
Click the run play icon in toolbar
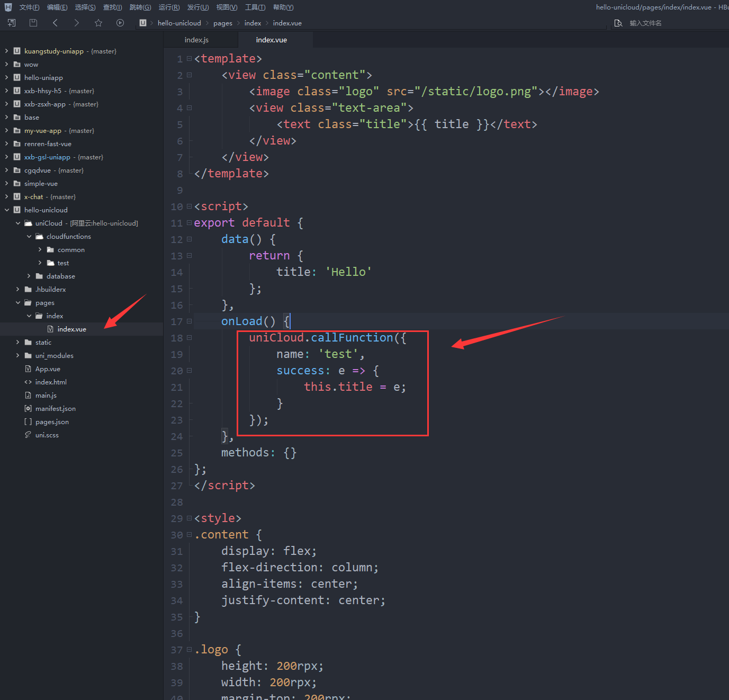tap(120, 23)
